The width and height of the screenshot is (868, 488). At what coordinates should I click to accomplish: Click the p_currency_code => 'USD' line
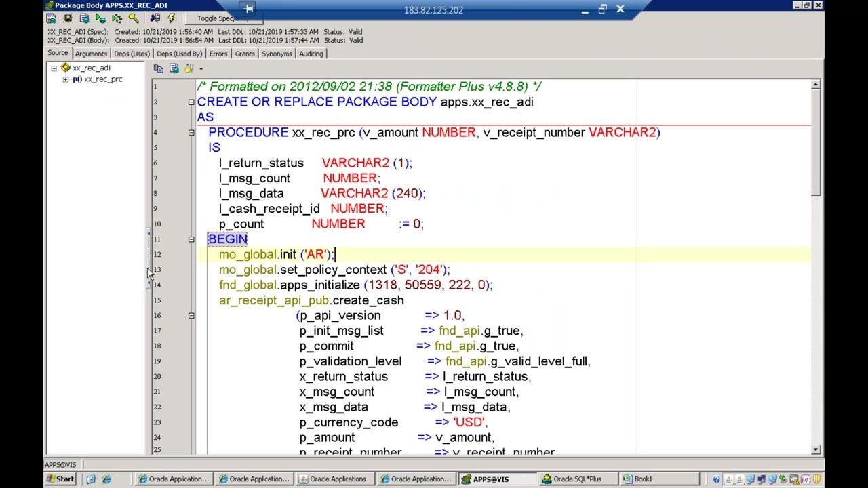coord(393,422)
